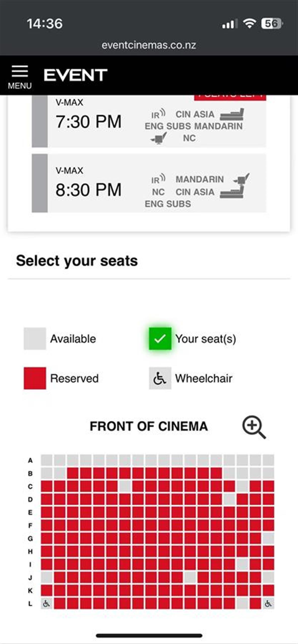Tap the green 'Your seat(s)' legend swatch

(160, 339)
